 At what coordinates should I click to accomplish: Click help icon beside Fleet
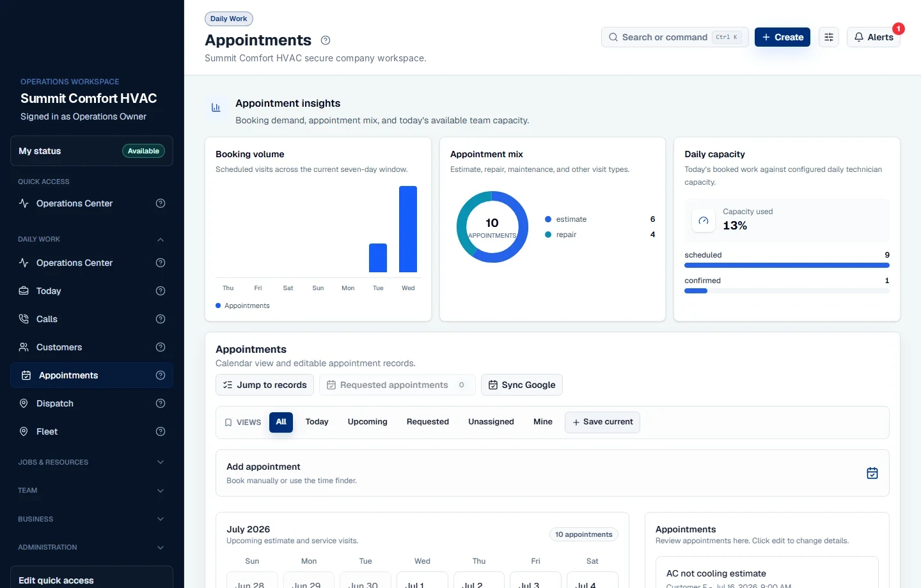pos(161,431)
